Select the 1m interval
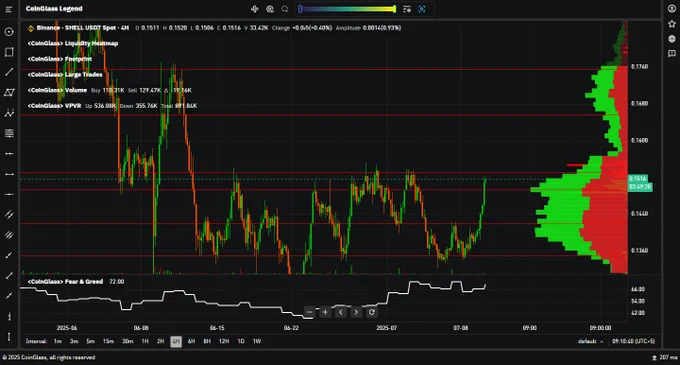680x365 pixels. coord(57,342)
